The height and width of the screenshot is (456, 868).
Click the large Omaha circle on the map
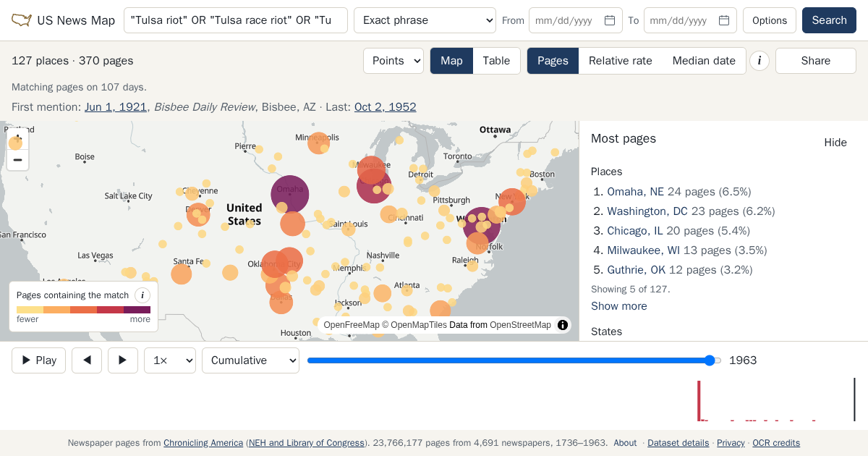click(x=290, y=194)
